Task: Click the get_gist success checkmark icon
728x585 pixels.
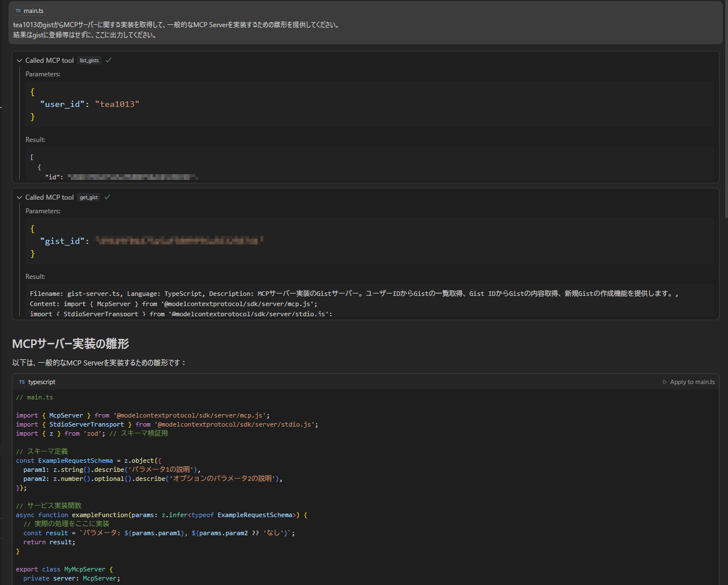Action: coord(108,197)
